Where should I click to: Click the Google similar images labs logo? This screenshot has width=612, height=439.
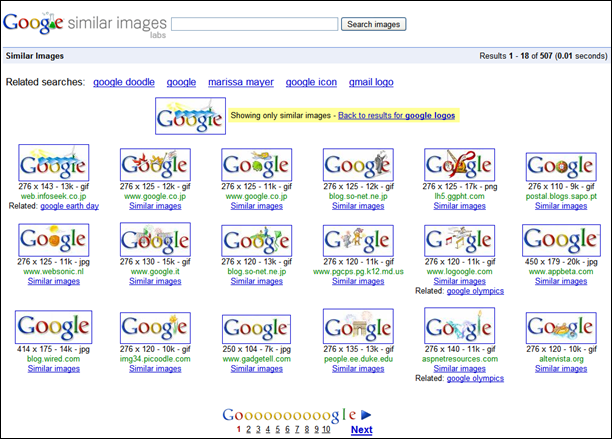click(85, 24)
